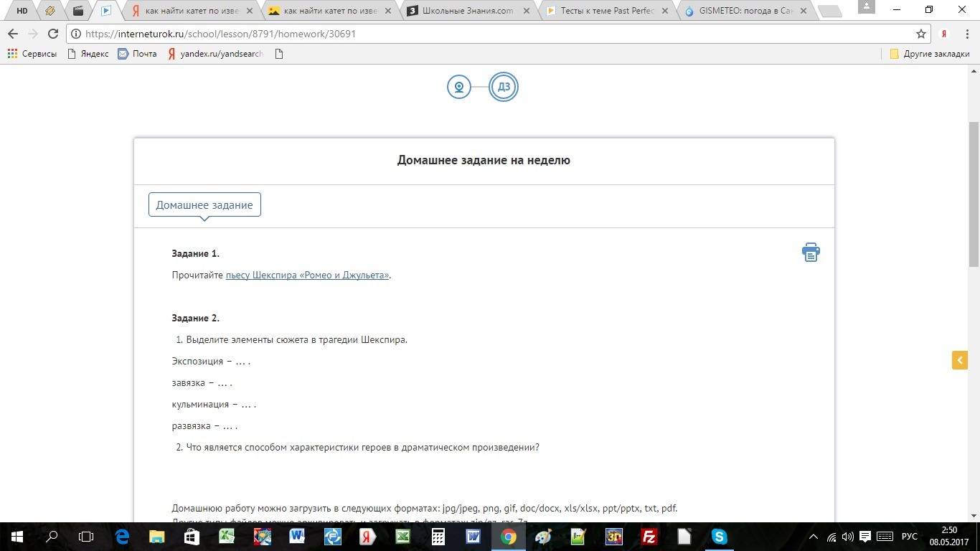Open the video lesson step icon
The image size is (980, 551).
point(458,88)
